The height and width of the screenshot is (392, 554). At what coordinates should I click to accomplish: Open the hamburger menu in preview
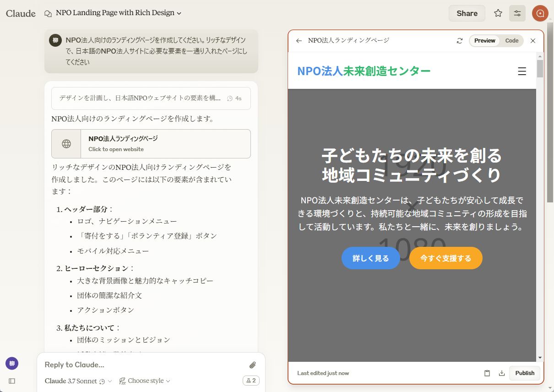(x=522, y=71)
